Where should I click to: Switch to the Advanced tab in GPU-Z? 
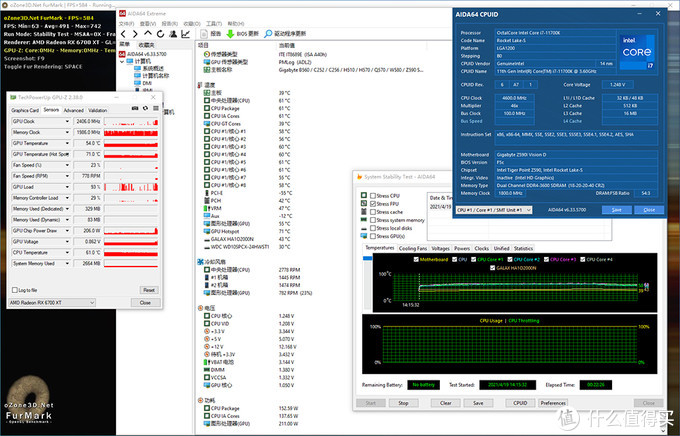point(73,110)
